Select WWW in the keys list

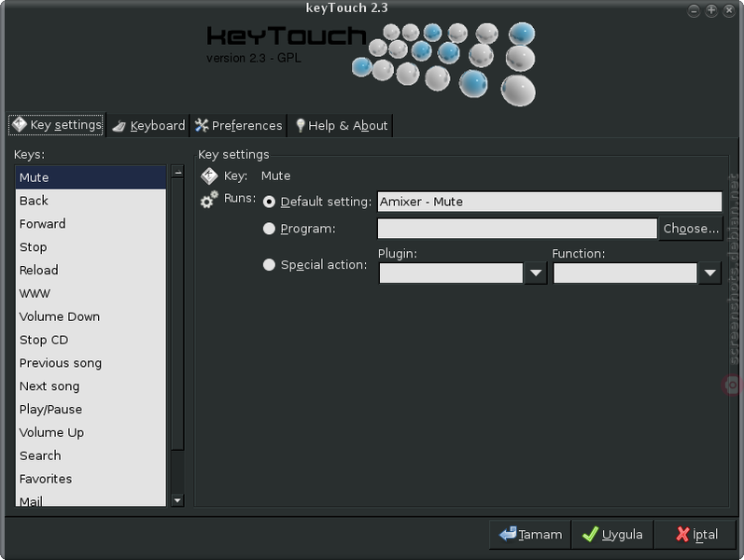point(91,293)
